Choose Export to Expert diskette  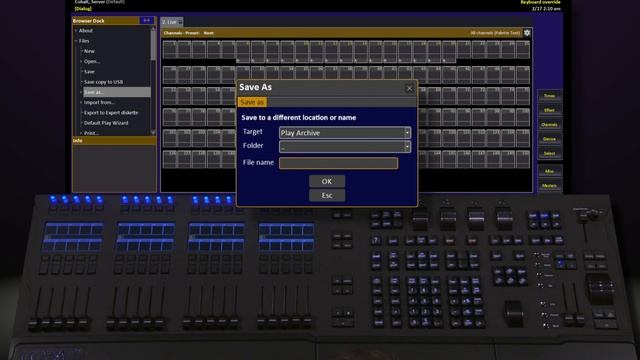(x=111, y=113)
